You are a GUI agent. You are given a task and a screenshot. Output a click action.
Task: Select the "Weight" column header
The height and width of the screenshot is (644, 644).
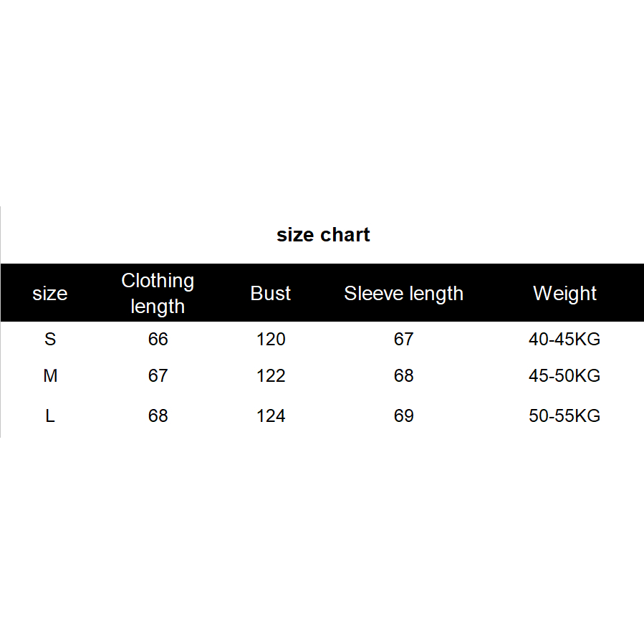pyautogui.click(x=564, y=294)
